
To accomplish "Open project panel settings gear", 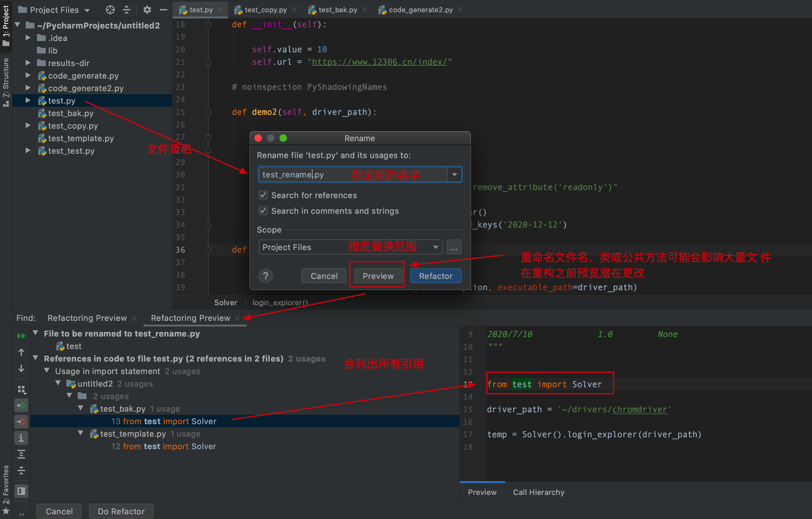I will click(x=147, y=10).
